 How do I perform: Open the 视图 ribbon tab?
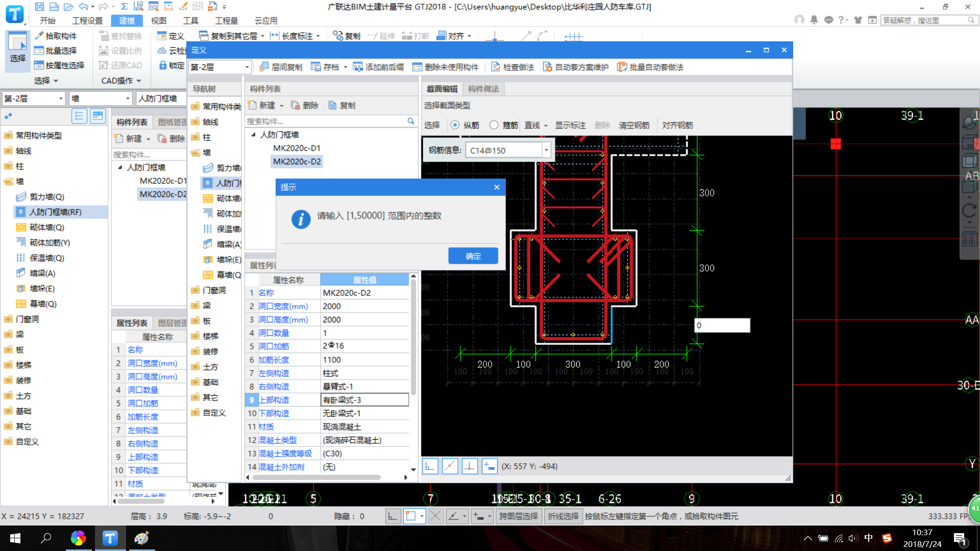[159, 20]
